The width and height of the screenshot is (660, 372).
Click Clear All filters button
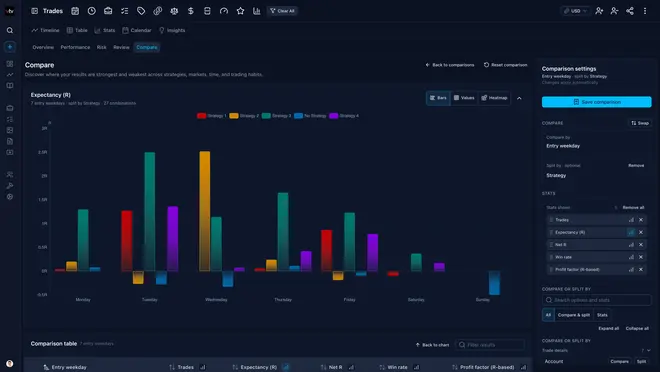[x=282, y=11]
